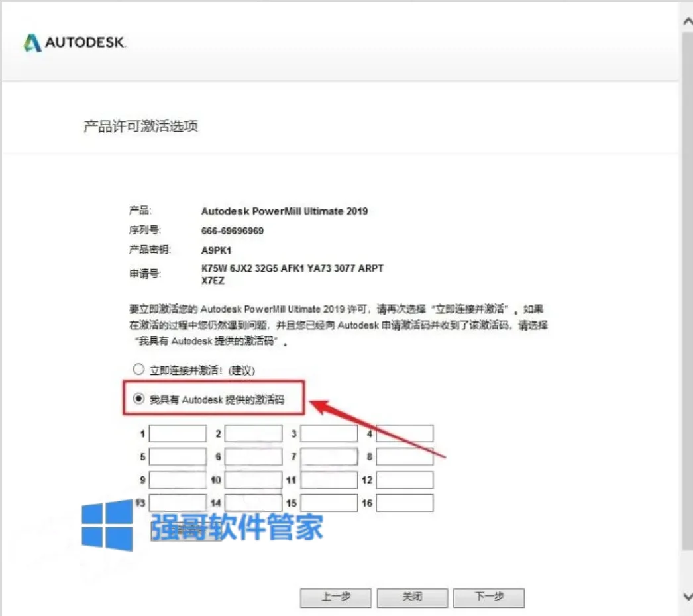Click activation code field 8
Viewport: 693px width, 616px height.
click(405, 456)
